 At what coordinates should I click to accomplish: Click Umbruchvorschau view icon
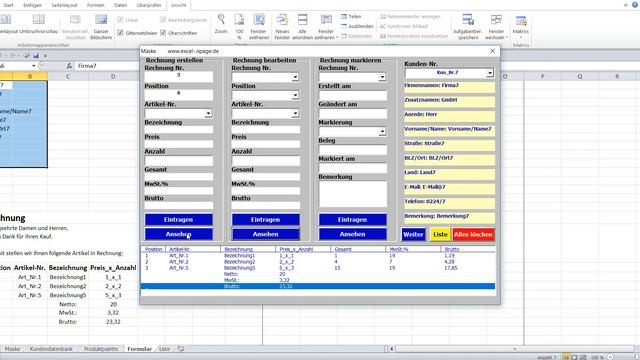pyautogui.click(x=38, y=19)
